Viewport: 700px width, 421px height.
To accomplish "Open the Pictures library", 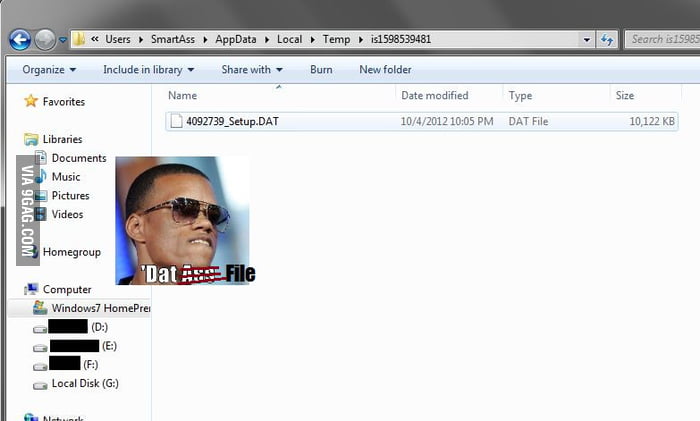I will [71, 196].
